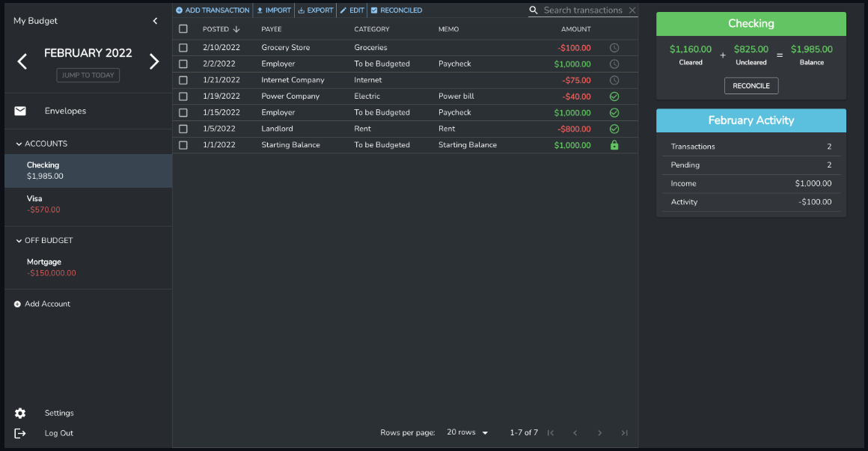
Task: Go to next page of transactions
Action: pos(599,433)
